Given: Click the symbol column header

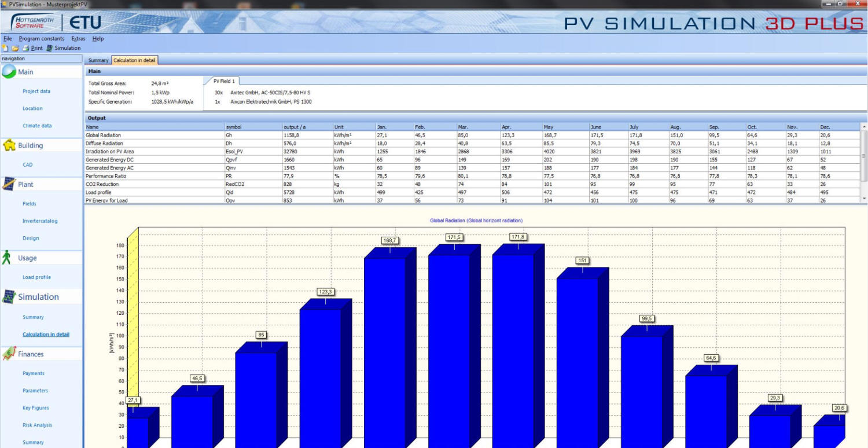Looking at the screenshot, I should click(x=253, y=127).
